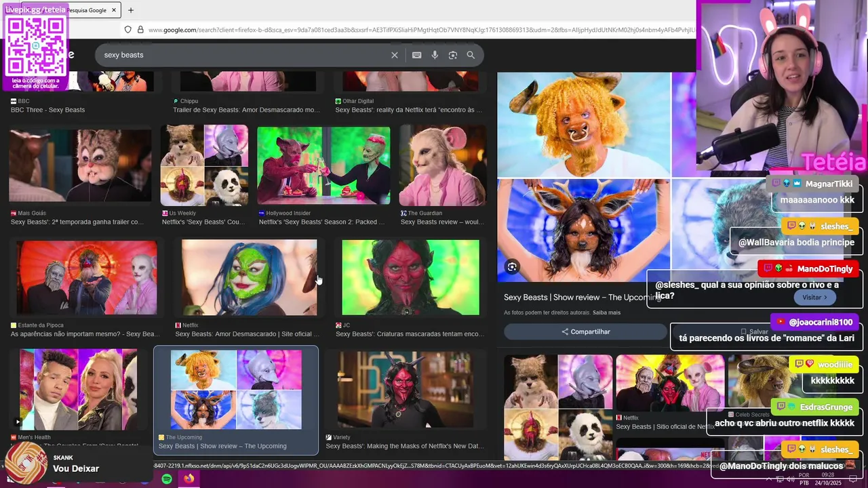
Task: Select the Mais Goiás cat mask thumbnail
Action: click(x=81, y=165)
